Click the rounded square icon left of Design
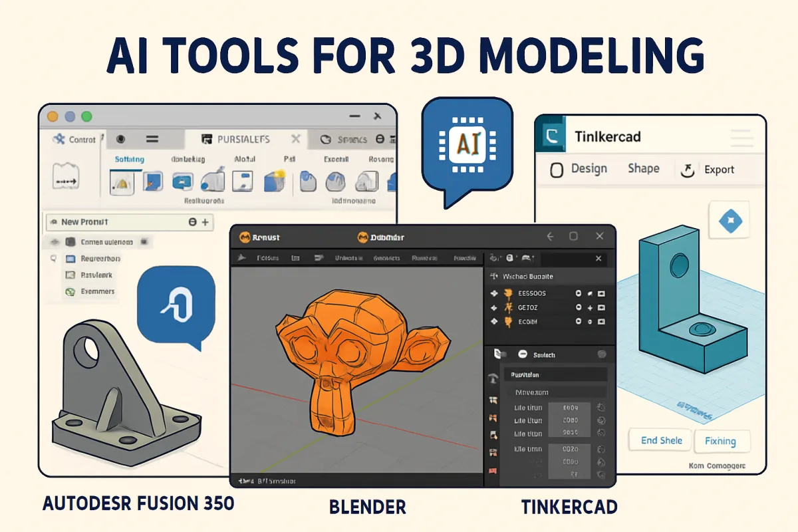798x532 pixels. (x=557, y=171)
